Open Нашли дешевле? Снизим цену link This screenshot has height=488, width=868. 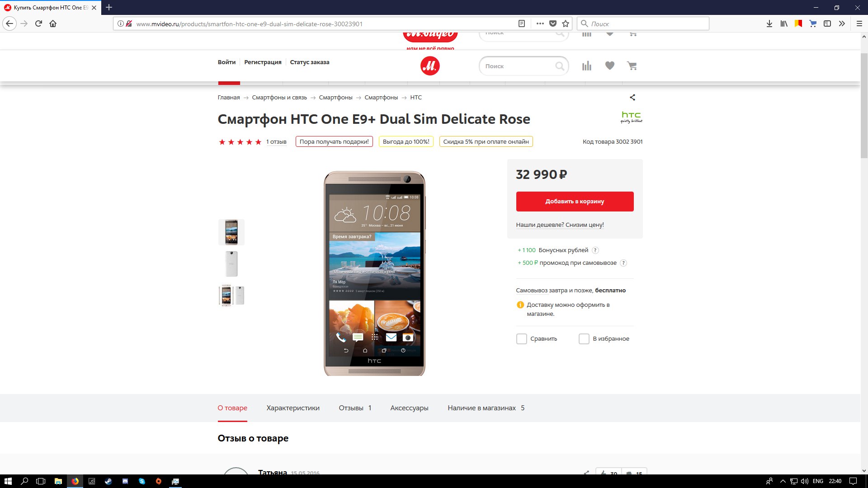(560, 225)
